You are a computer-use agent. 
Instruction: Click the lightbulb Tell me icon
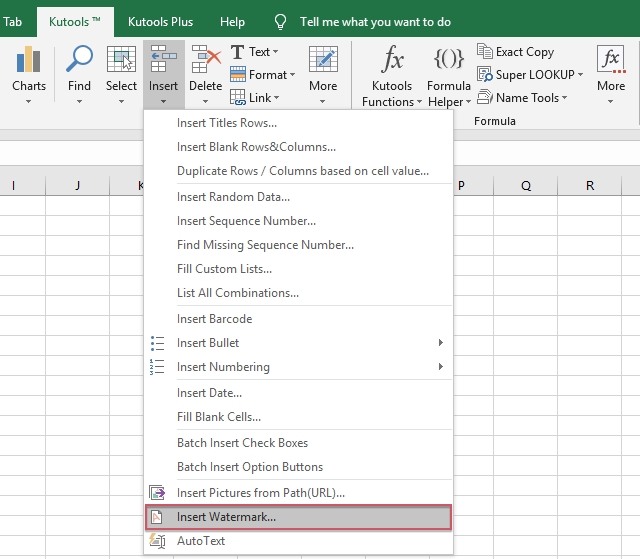281,22
